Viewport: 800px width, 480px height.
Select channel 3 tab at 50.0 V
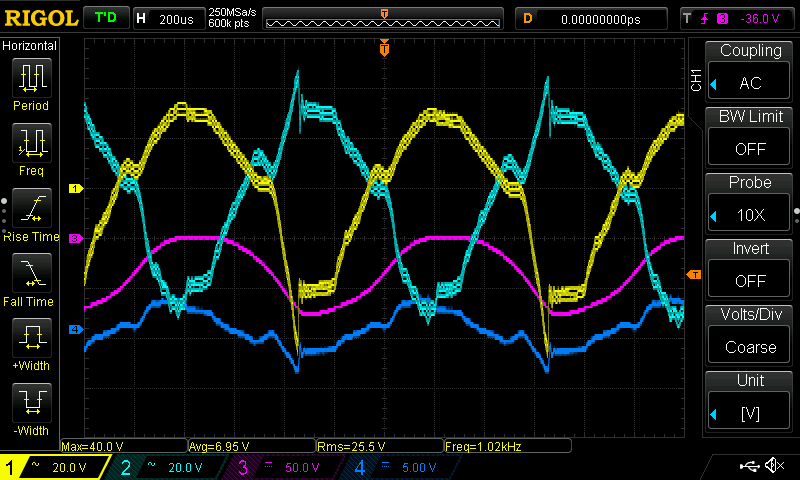[x=287, y=467]
